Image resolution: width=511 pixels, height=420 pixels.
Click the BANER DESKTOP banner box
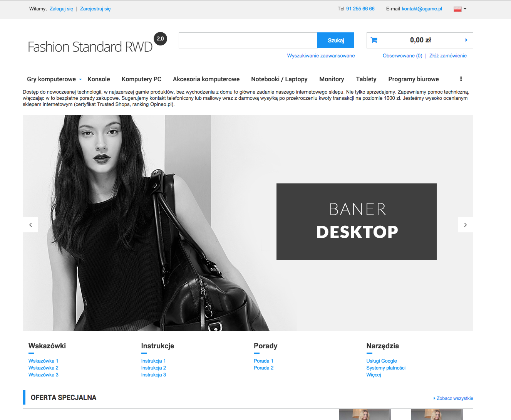pyautogui.click(x=357, y=222)
